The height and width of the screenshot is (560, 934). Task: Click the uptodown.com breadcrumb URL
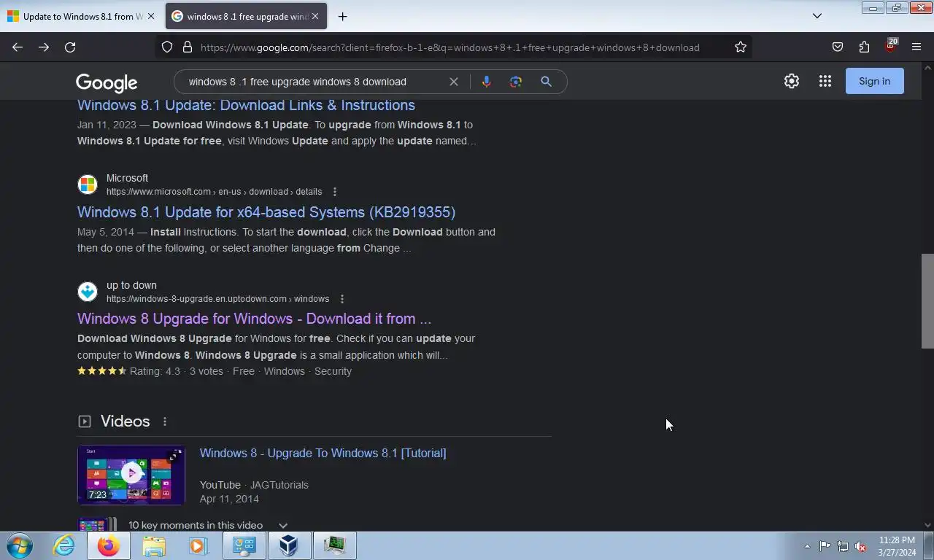[x=217, y=299]
